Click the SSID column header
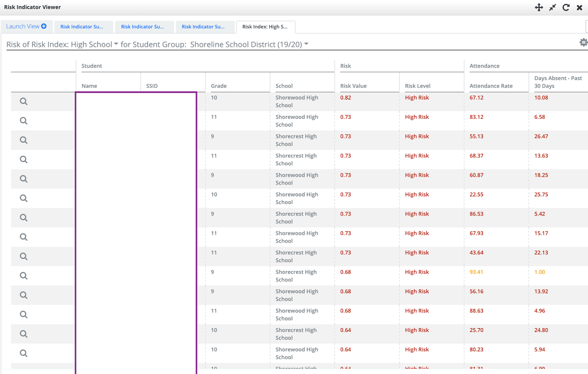 point(152,86)
